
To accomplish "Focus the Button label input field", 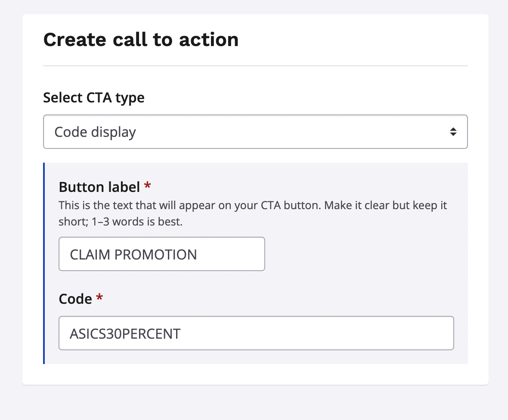I will click(x=161, y=254).
